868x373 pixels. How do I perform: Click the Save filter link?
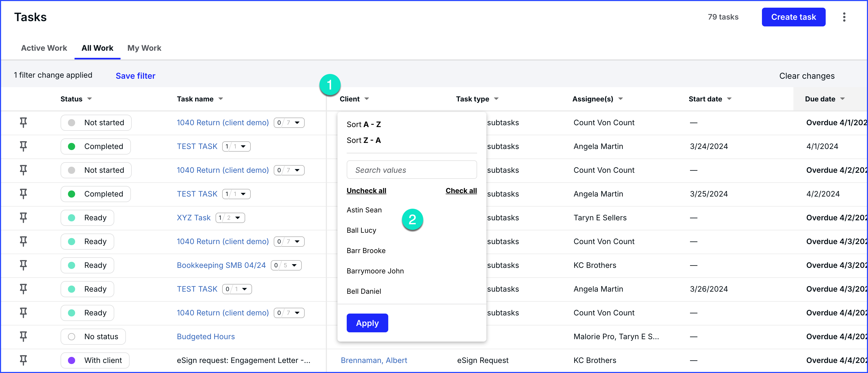pyautogui.click(x=135, y=75)
